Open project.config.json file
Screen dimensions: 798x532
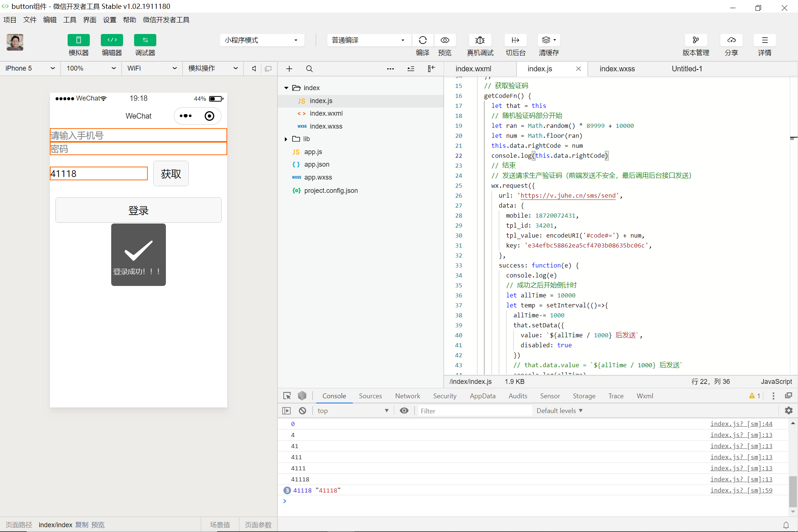(331, 191)
